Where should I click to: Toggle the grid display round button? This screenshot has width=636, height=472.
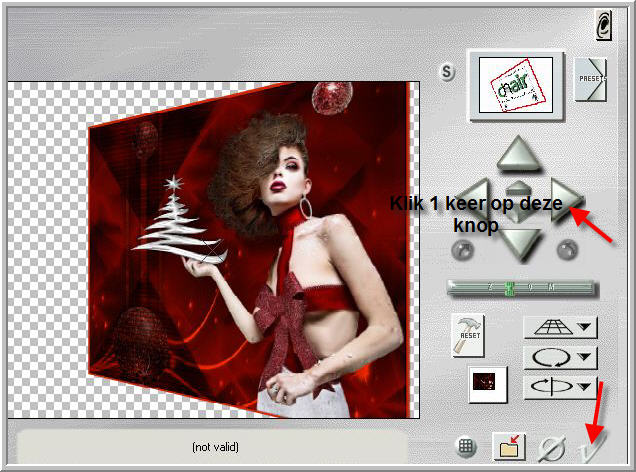click(x=466, y=449)
